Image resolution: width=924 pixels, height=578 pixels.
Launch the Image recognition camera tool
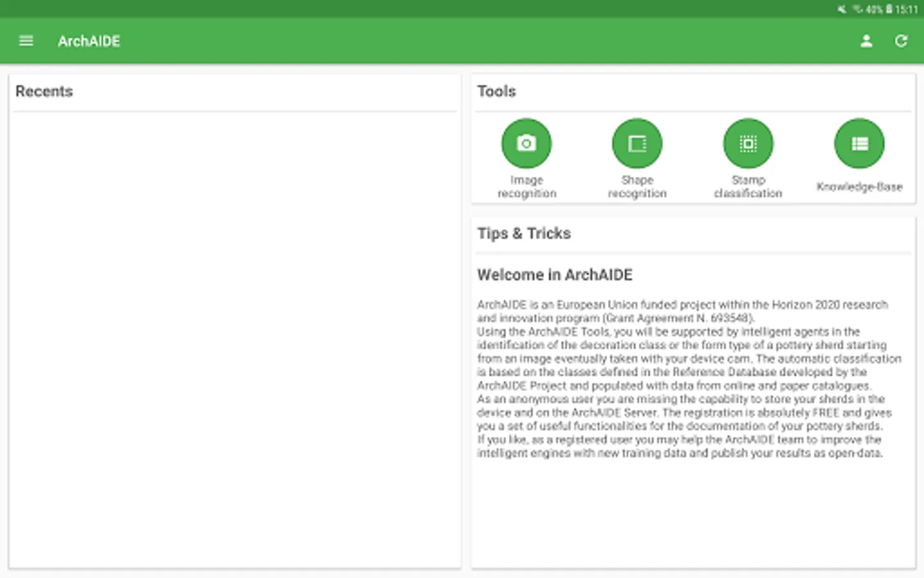tap(526, 143)
